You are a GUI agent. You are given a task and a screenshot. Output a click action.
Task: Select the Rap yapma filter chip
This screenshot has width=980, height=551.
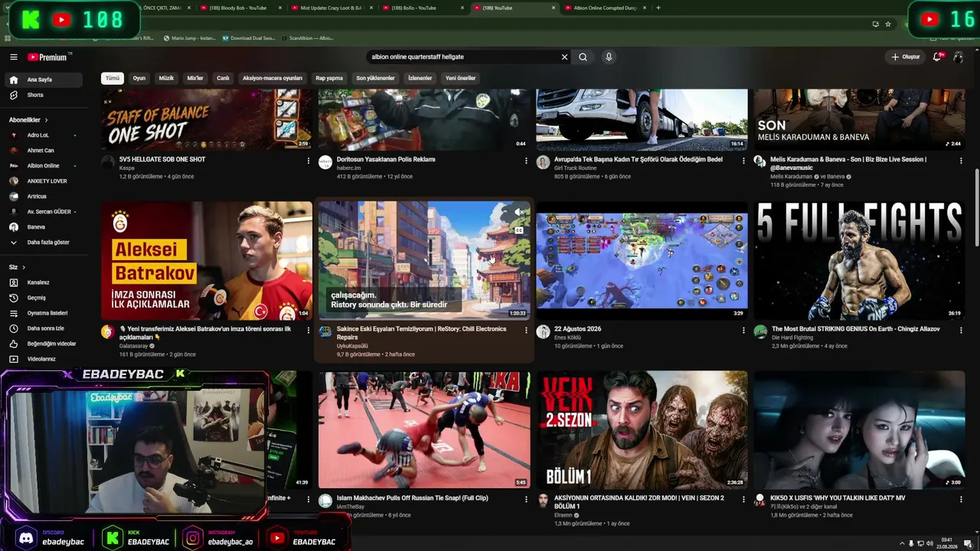(x=329, y=78)
